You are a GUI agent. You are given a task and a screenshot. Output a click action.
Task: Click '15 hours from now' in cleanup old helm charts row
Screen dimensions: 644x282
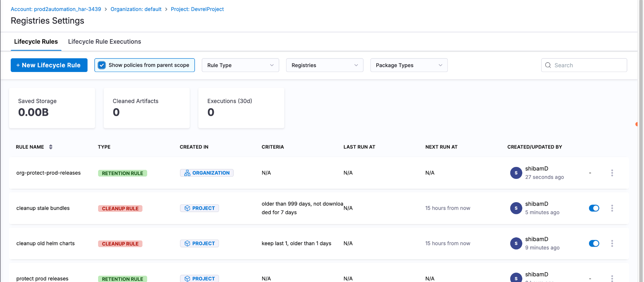click(x=447, y=243)
